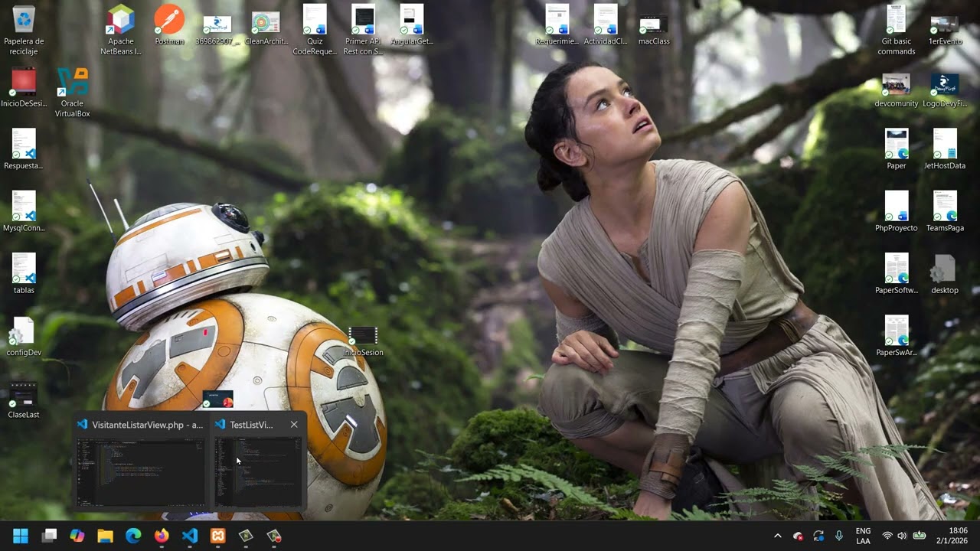Open the cloud sync tray icon with red X
The width and height of the screenshot is (980, 551).
point(799,536)
